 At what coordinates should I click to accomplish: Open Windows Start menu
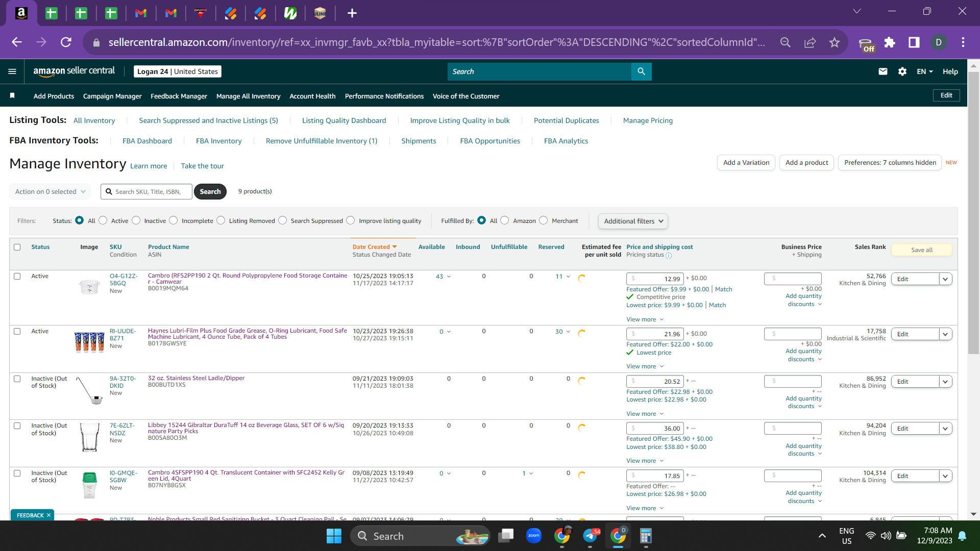(334, 536)
